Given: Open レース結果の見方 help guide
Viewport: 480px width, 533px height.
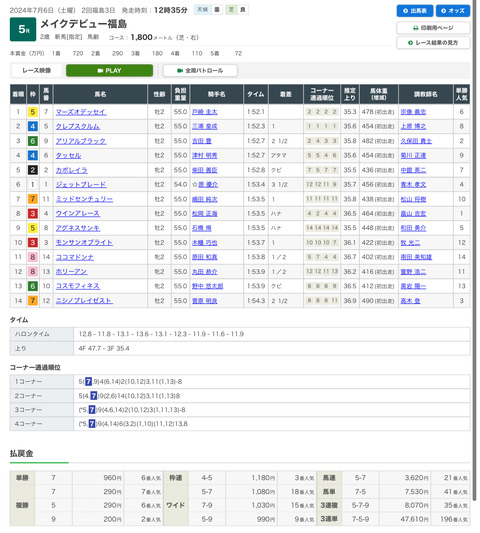Looking at the screenshot, I should point(433,42).
